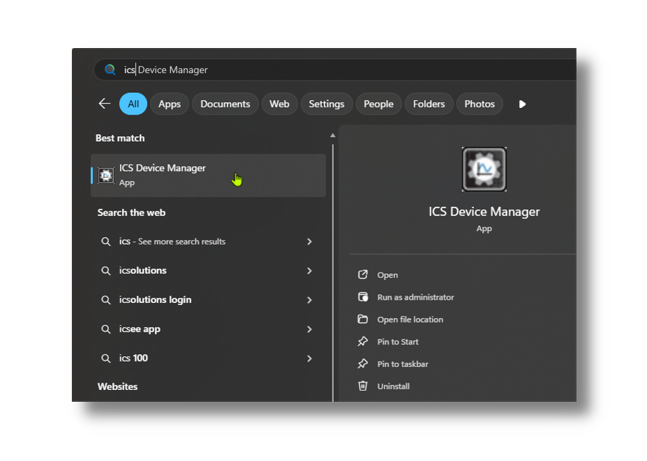Expand the 'icsee app' chevron
647x461 pixels.
[309, 329]
